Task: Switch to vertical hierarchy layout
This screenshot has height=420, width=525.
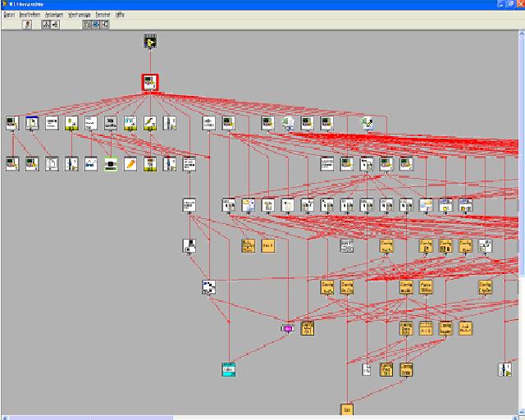Action: (46, 25)
